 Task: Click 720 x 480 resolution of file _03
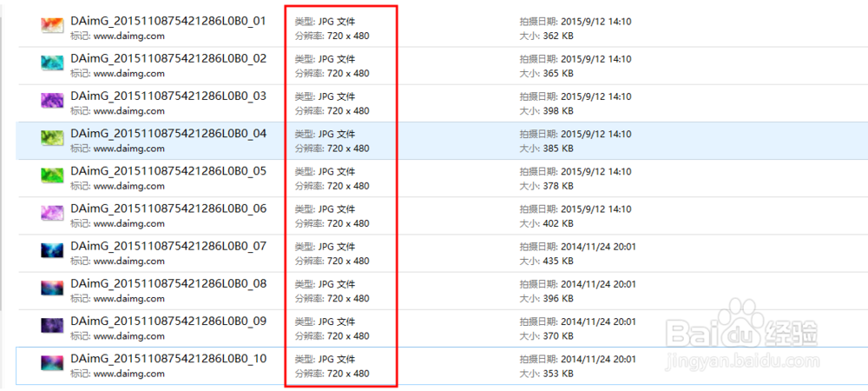[x=348, y=111]
